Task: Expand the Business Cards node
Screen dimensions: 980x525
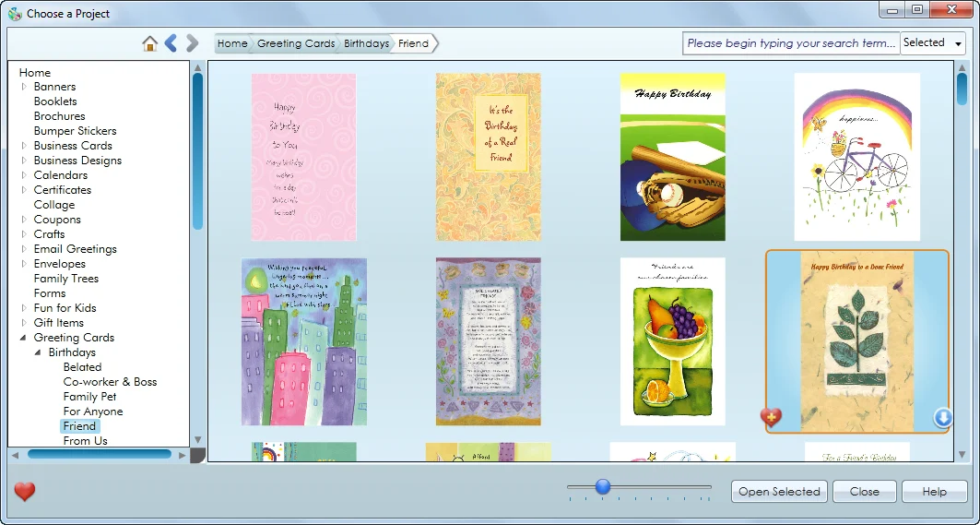Action: [x=24, y=145]
